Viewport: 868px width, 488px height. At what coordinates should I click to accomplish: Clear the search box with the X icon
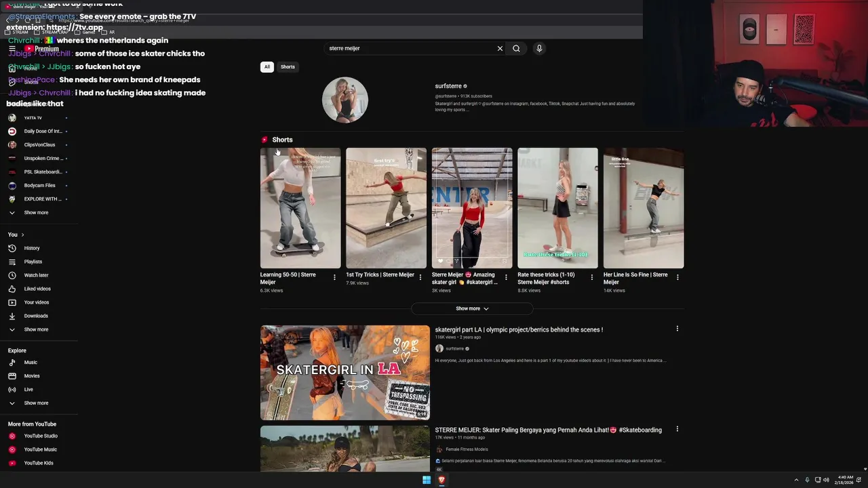pos(500,49)
